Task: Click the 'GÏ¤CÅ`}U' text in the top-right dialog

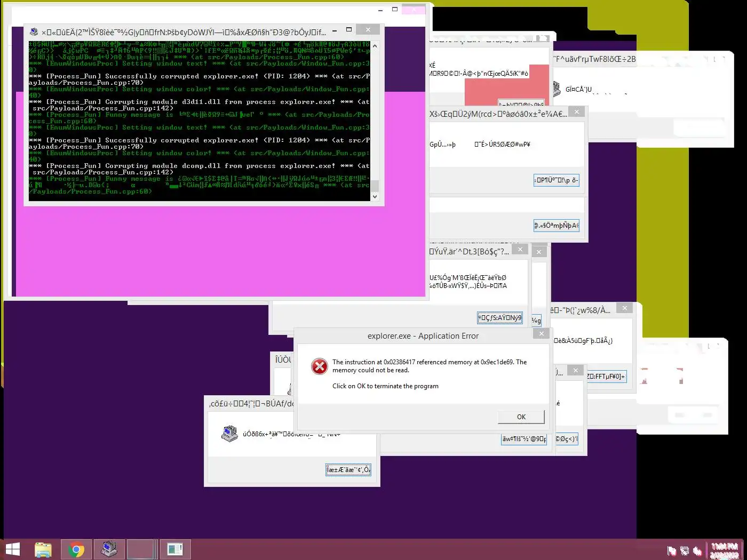Action: [579, 89]
